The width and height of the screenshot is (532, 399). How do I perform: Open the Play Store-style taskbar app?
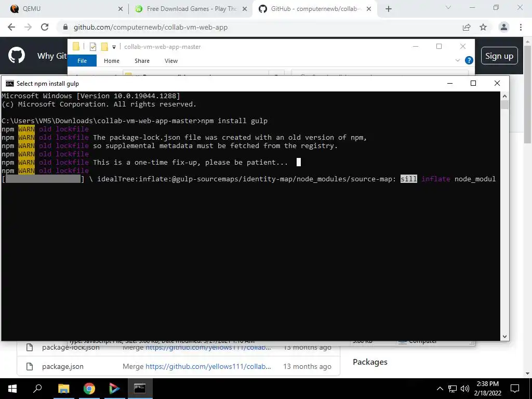click(114, 389)
